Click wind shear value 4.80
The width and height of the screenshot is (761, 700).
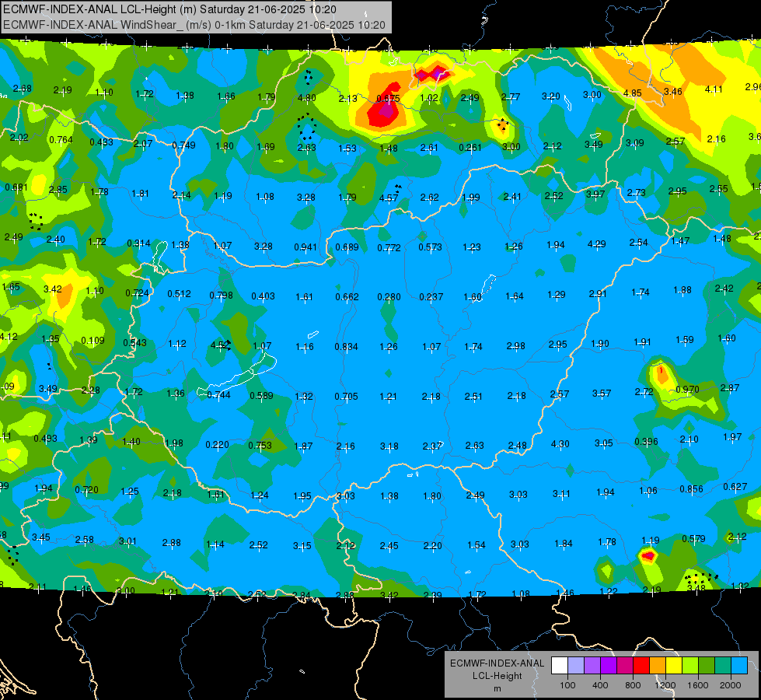tap(307, 98)
